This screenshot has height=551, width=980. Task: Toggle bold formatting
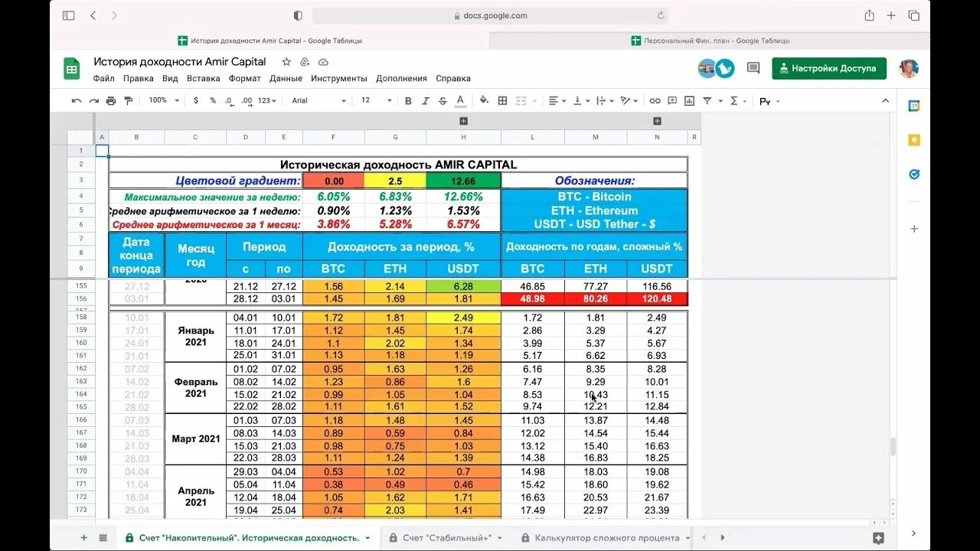pos(408,100)
